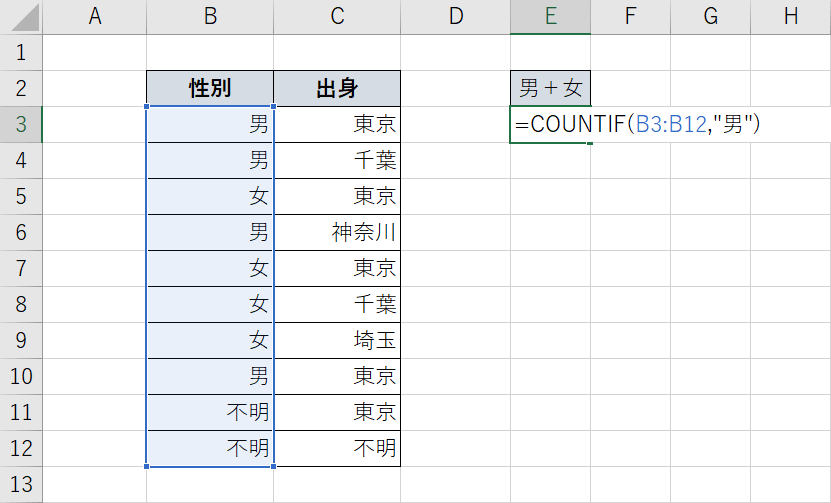
Task: Select row 11 header
Action: tap(21, 413)
